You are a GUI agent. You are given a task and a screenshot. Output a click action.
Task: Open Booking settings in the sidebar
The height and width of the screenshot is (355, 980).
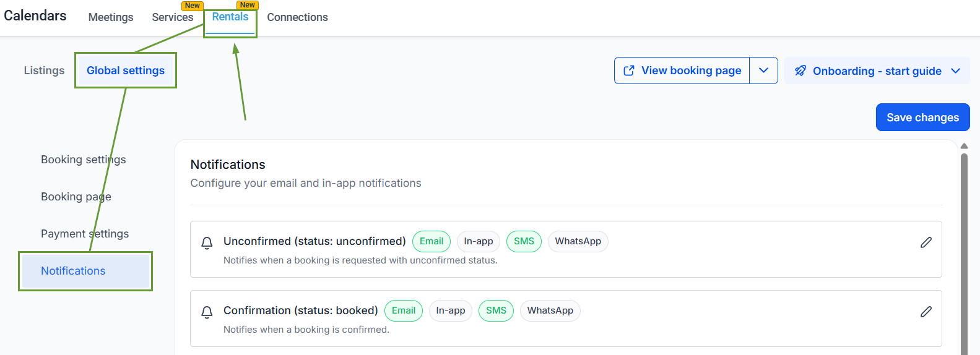coord(84,160)
